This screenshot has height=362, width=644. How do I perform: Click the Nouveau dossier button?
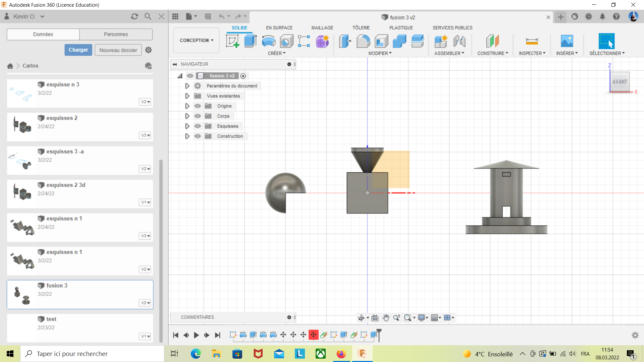point(118,50)
